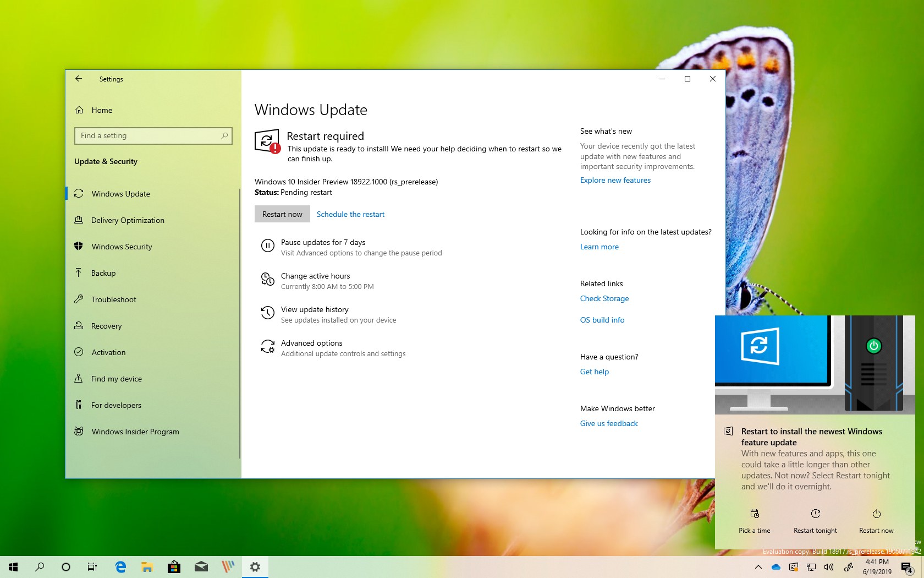
Task: Click the Restart now button
Action: (x=282, y=214)
